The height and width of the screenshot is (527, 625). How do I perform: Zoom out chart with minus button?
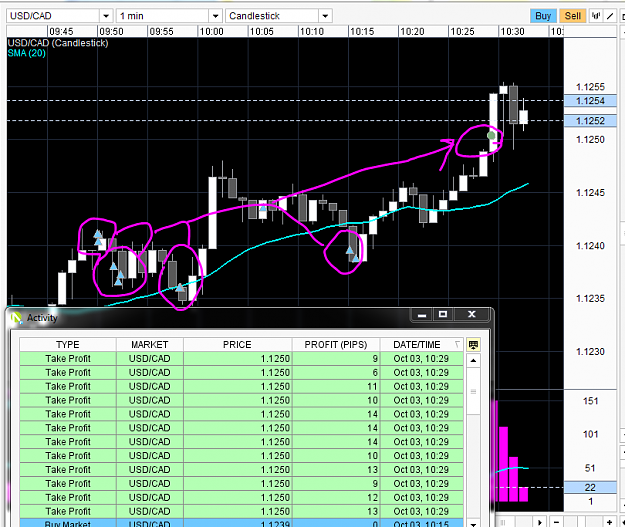556,522
